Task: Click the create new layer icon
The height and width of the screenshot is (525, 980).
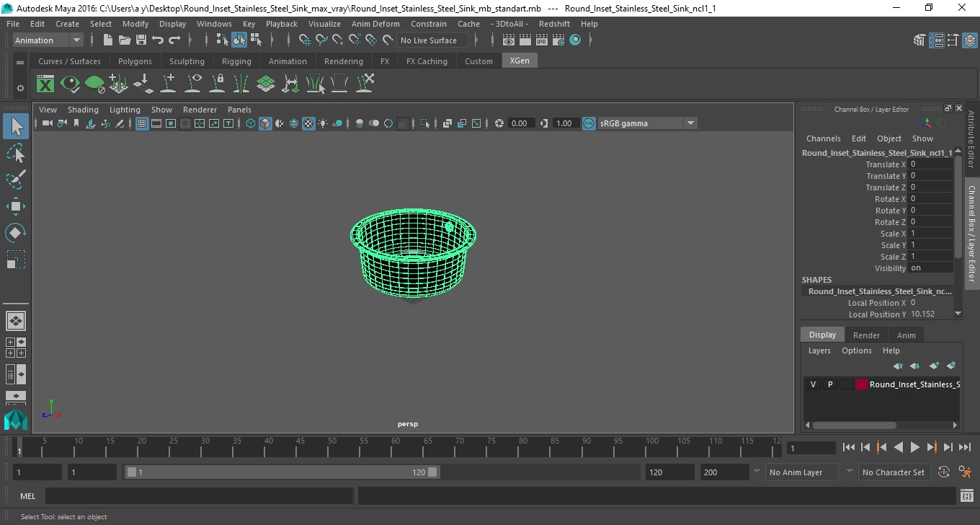Action: (935, 366)
